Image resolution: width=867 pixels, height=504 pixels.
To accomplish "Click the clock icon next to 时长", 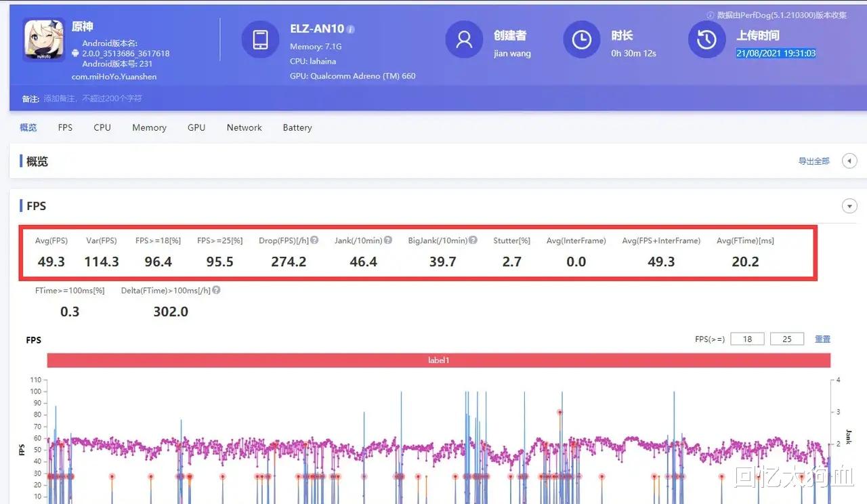I will [x=581, y=39].
